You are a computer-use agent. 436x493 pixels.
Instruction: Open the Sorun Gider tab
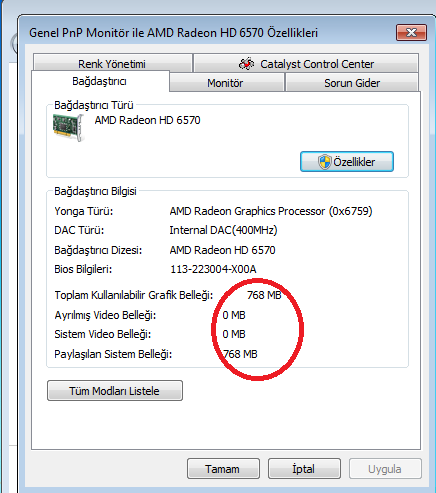pos(352,83)
